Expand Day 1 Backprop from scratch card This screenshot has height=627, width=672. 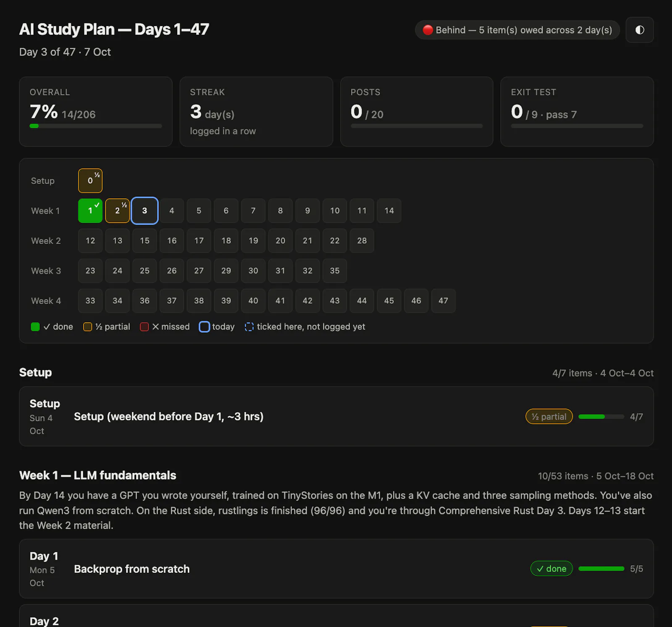click(x=336, y=569)
